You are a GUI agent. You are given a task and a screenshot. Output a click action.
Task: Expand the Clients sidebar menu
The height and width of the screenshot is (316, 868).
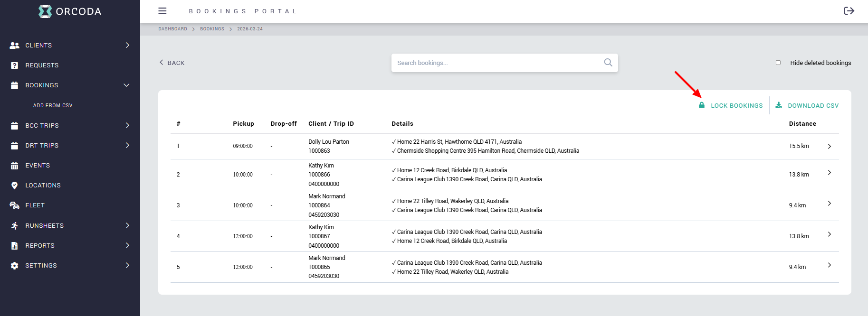pos(127,45)
